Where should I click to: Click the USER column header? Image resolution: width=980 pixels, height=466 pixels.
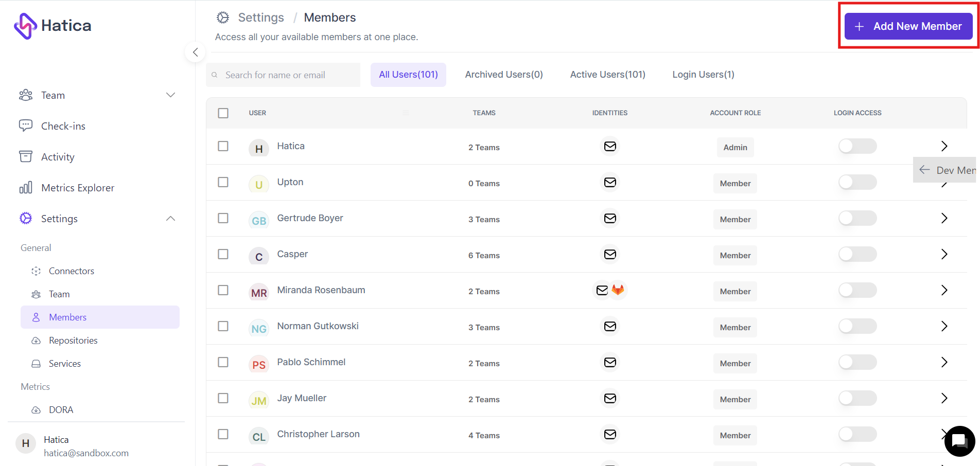click(x=257, y=113)
